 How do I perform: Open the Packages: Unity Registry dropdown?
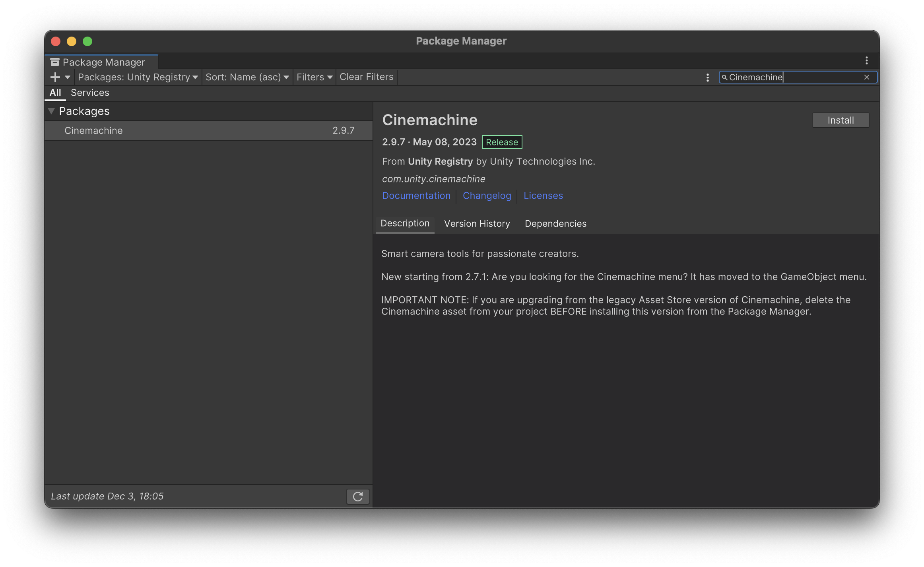pyautogui.click(x=138, y=77)
